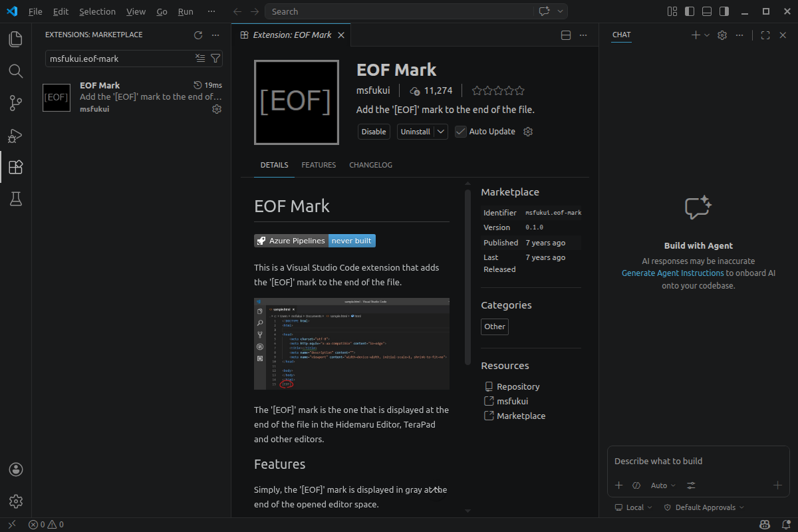
Task: Open the Search view in activity bar
Action: coord(16,71)
